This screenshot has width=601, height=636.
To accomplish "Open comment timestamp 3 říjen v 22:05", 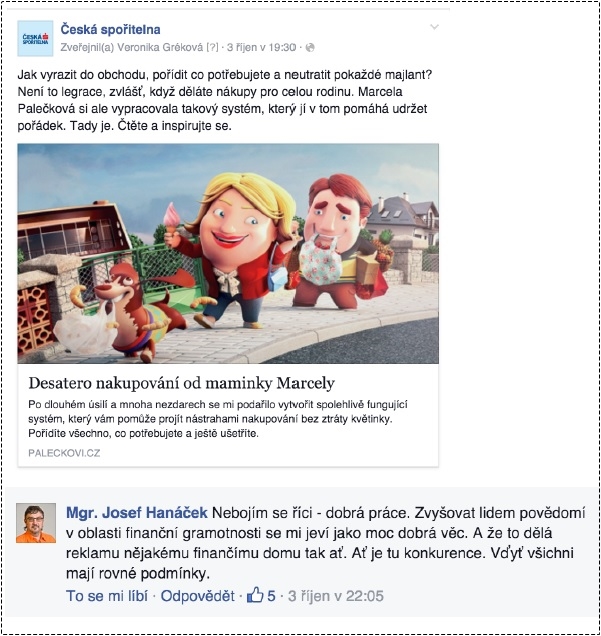I will click(x=336, y=596).
